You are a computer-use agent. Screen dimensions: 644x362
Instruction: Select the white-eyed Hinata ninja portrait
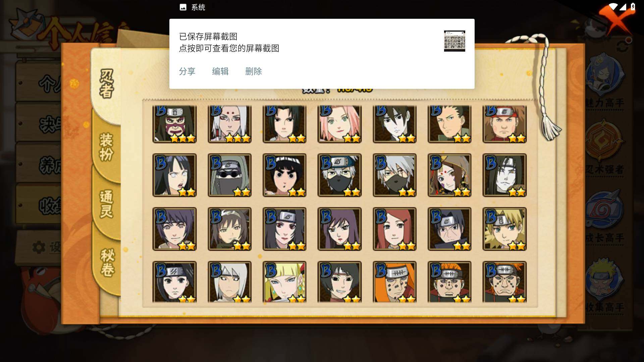(x=174, y=175)
